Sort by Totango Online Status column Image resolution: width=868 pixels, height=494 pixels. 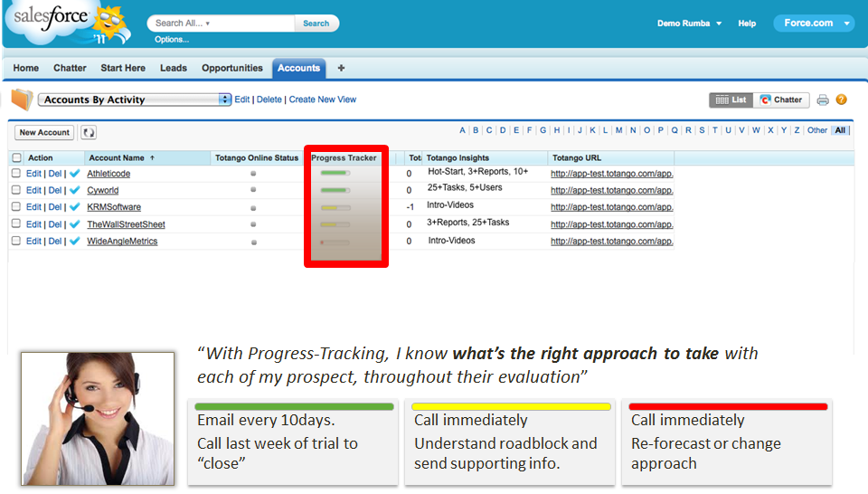(x=257, y=157)
